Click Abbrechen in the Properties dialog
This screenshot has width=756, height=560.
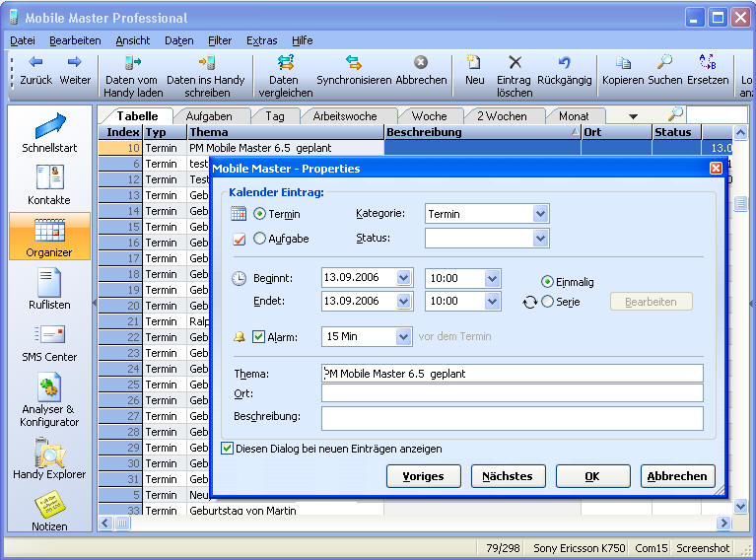pyautogui.click(x=677, y=476)
